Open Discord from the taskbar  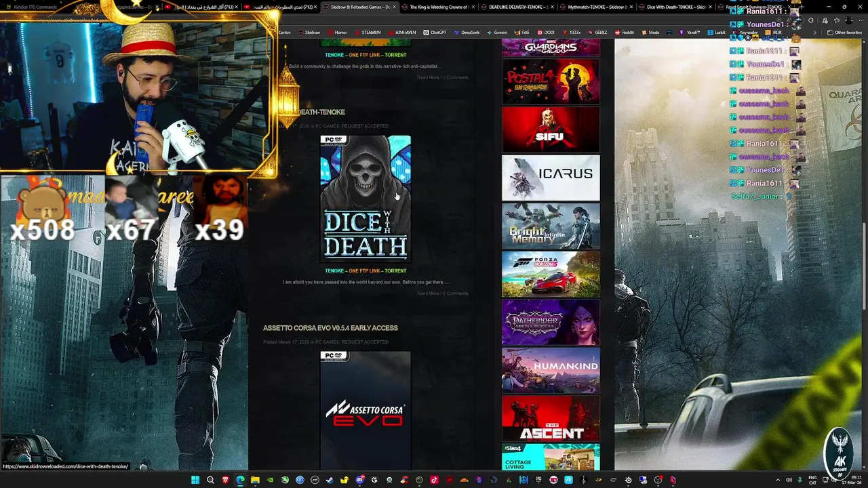(x=359, y=480)
